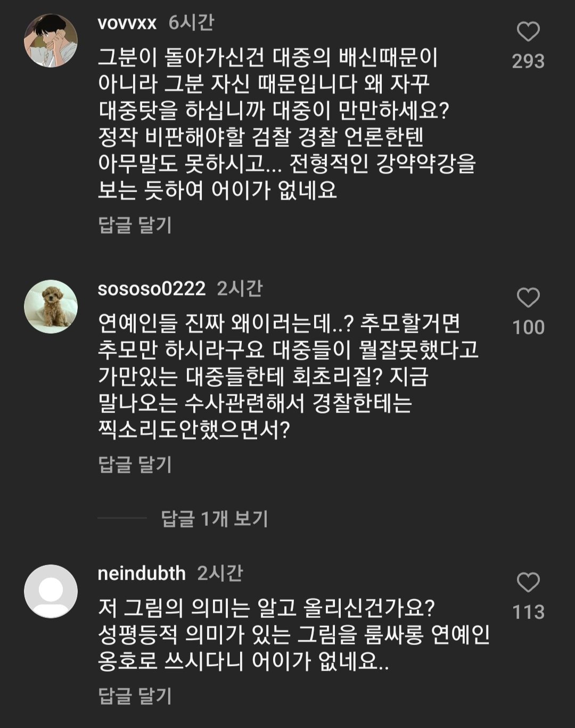Open the puppy avatar of sososo0222

click(51, 307)
